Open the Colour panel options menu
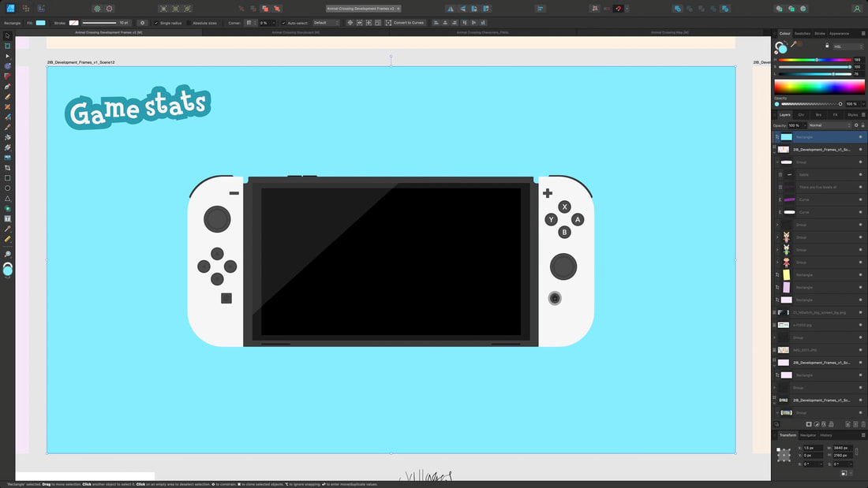Screen dimensions: 868x488 point(863,33)
